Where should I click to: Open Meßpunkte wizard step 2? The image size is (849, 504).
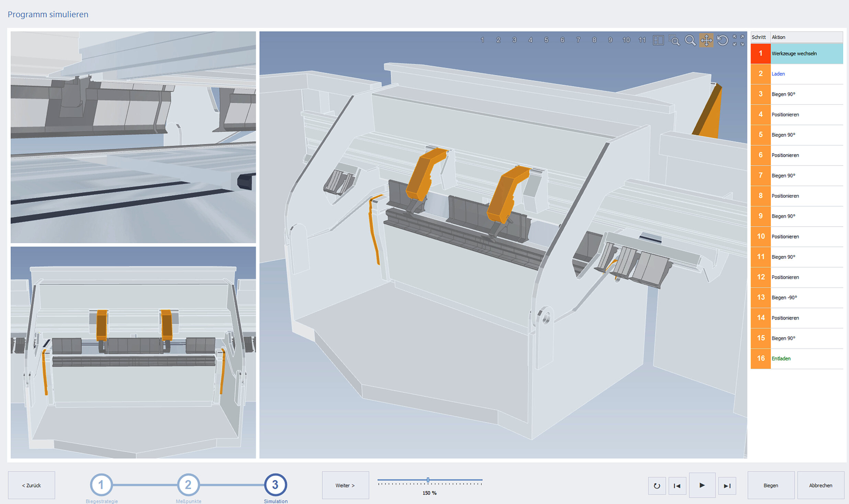(x=188, y=484)
